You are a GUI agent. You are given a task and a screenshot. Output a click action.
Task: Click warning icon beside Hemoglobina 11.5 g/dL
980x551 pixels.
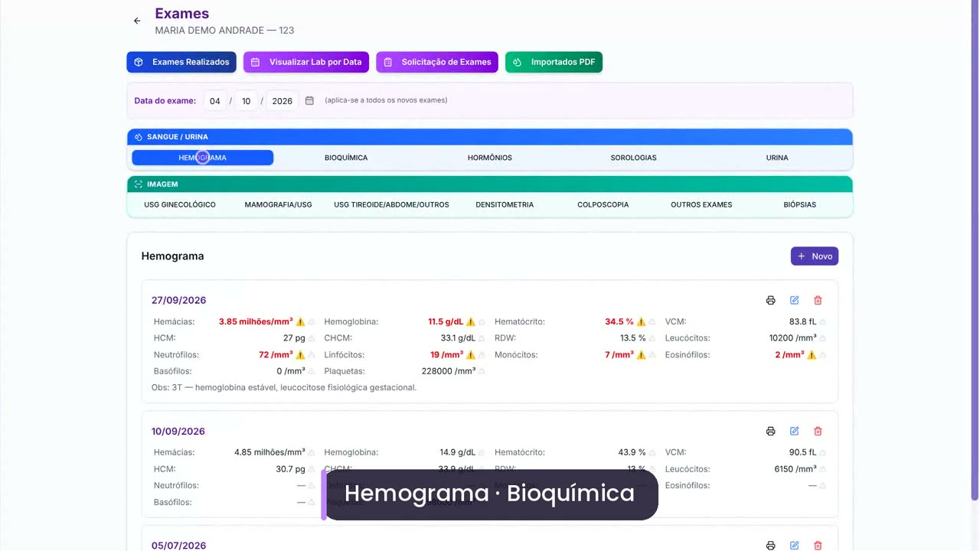pyautogui.click(x=471, y=321)
